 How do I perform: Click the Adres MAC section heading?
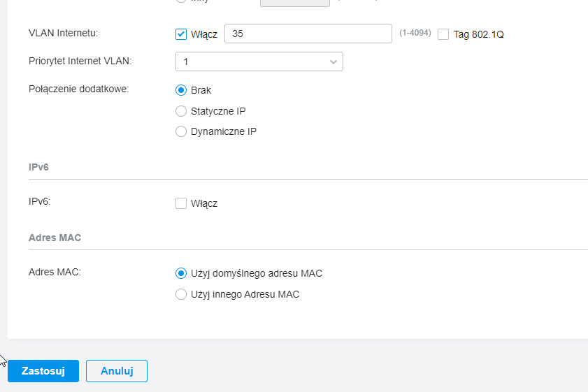click(x=55, y=238)
